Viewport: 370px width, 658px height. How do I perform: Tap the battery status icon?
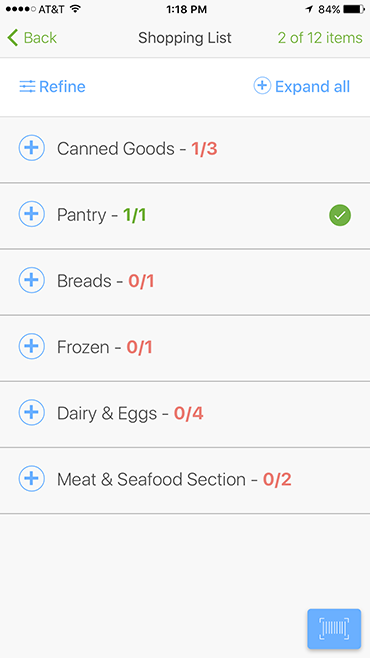click(353, 9)
